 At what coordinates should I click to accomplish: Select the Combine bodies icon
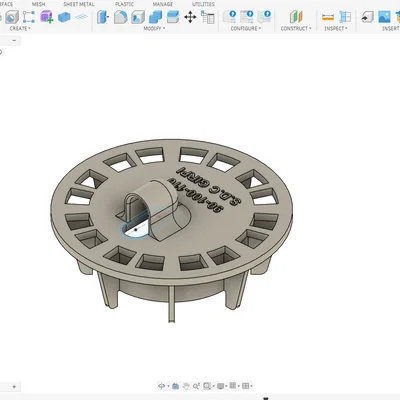click(155, 17)
